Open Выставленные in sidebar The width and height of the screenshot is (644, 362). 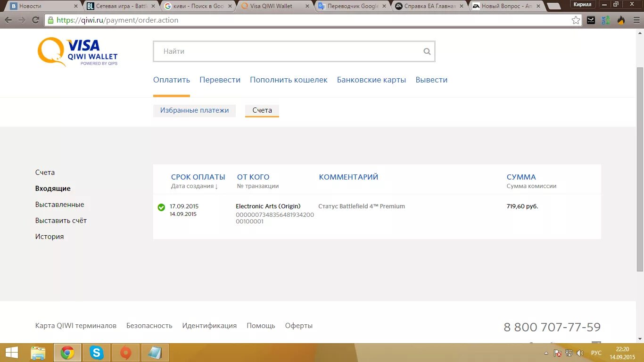pyautogui.click(x=59, y=205)
